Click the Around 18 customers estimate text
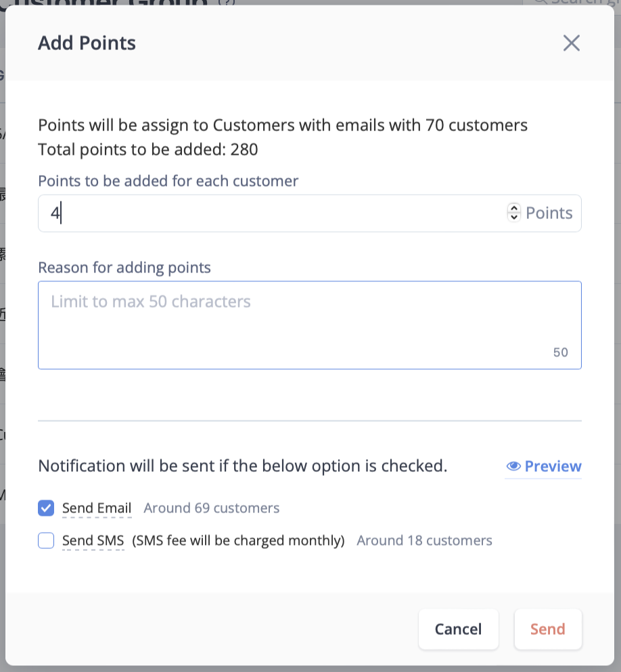 [x=424, y=541]
